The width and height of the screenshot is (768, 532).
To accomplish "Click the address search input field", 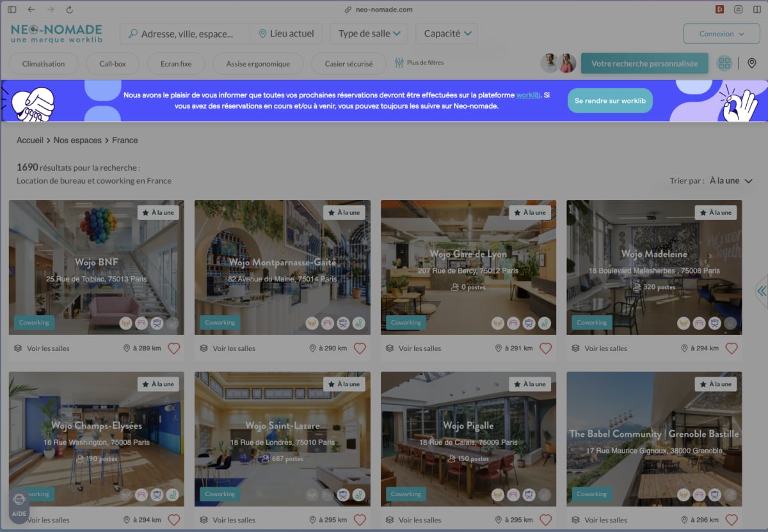I will tap(186, 34).
